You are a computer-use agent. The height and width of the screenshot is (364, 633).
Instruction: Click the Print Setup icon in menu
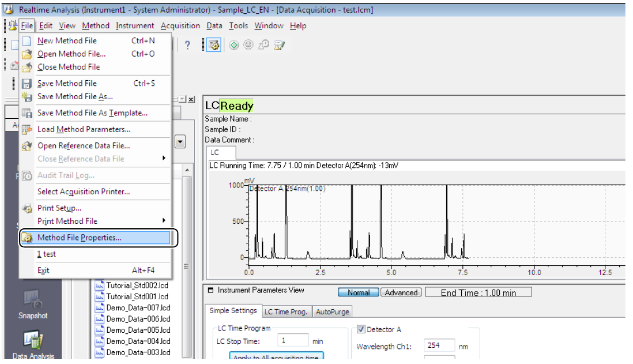click(27, 208)
